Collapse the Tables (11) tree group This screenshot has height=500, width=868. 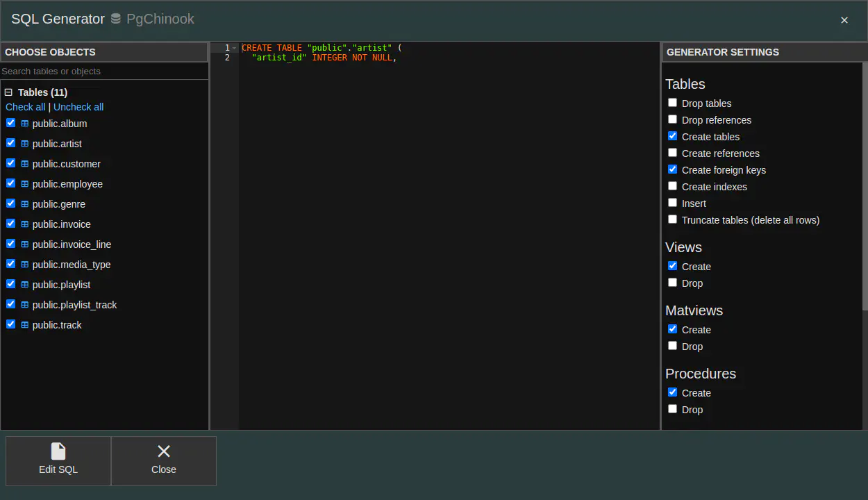pyautogui.click(x=9, y=92)
